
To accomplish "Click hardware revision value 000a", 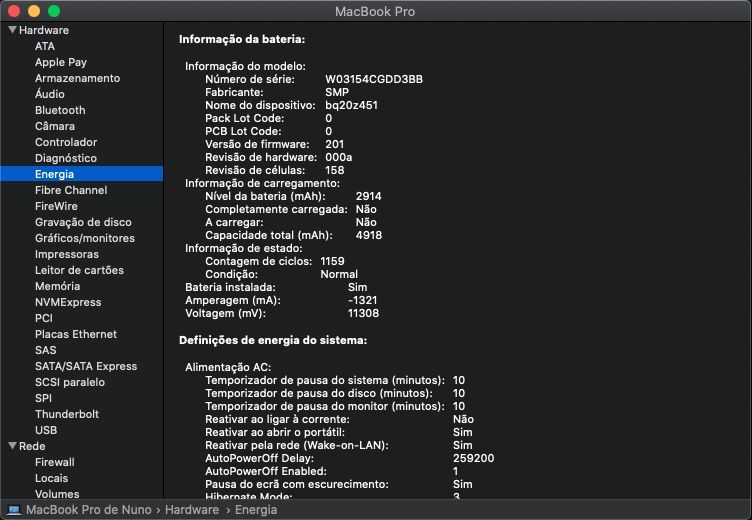I will pyautogui.click(x=339, y=157).
